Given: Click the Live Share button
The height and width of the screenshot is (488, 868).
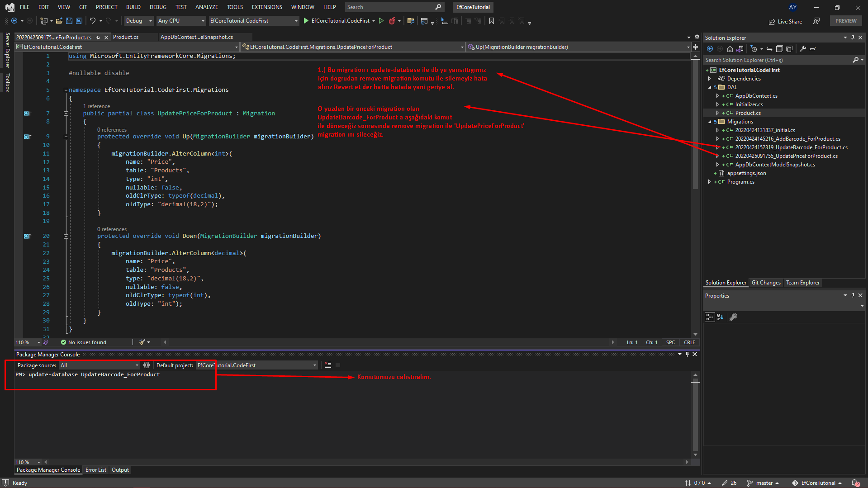Looking at the screenshot, I should tap(786, 21).
